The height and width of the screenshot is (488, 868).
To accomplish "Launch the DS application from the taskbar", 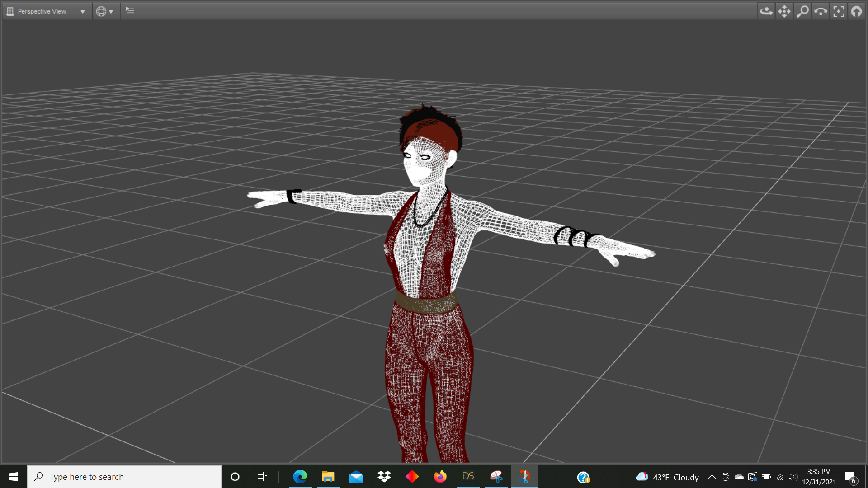I will 468,477.
